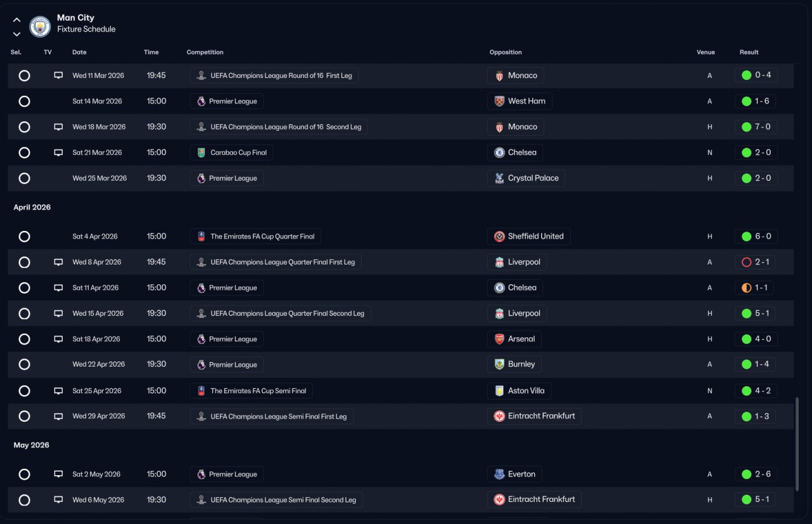Select the Eintracht Frankfurt 29 Apr fixture radio button
The image size is (812, 524).
tap(24, 416)
